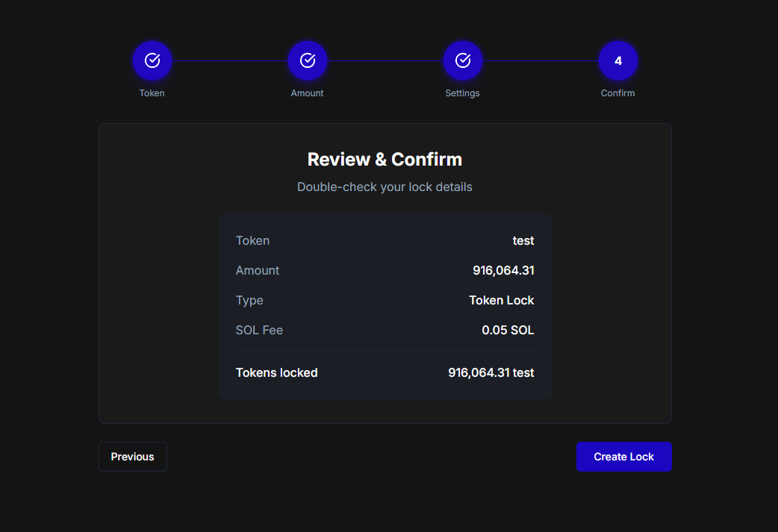
Task: Click the 'Type' row label
Action: [249, 301]
